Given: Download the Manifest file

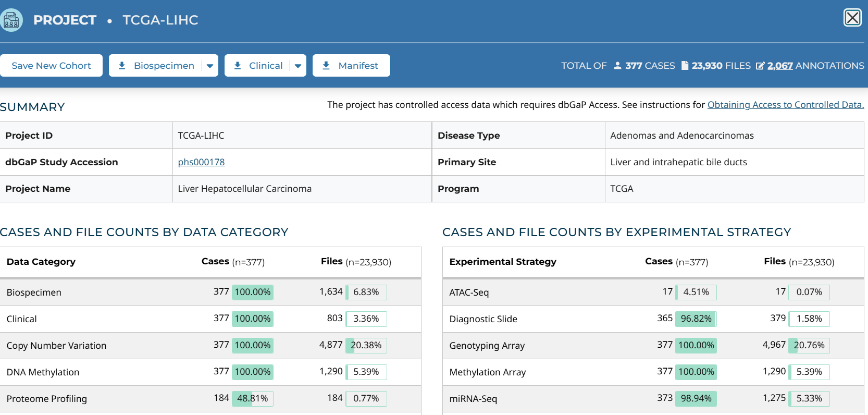Looking at the screenshot, I should 358,66.
